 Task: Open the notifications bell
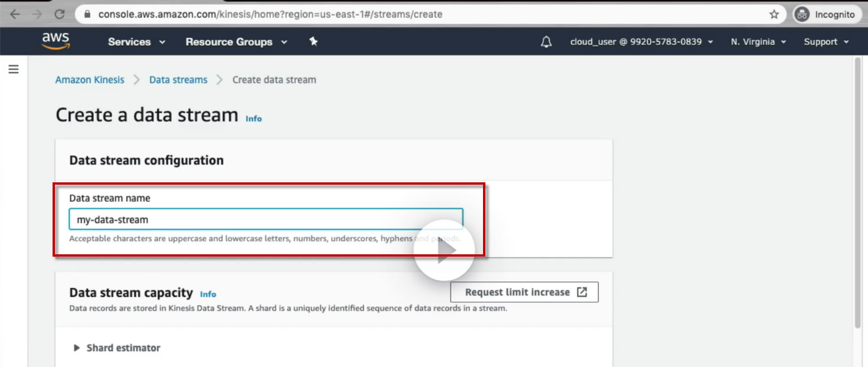pyautogui.click(x=547, y=41)
